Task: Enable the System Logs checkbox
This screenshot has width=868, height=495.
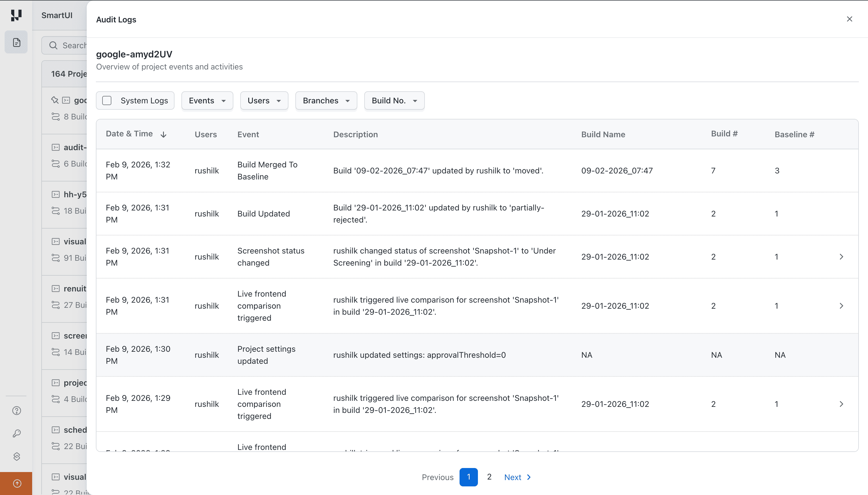Action: click(107, 100)
